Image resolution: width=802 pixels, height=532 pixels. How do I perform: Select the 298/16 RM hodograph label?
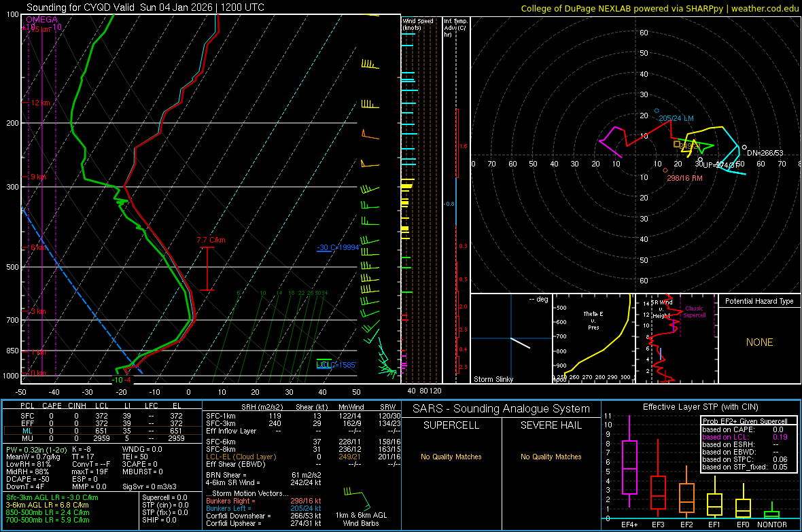point(684,178)
